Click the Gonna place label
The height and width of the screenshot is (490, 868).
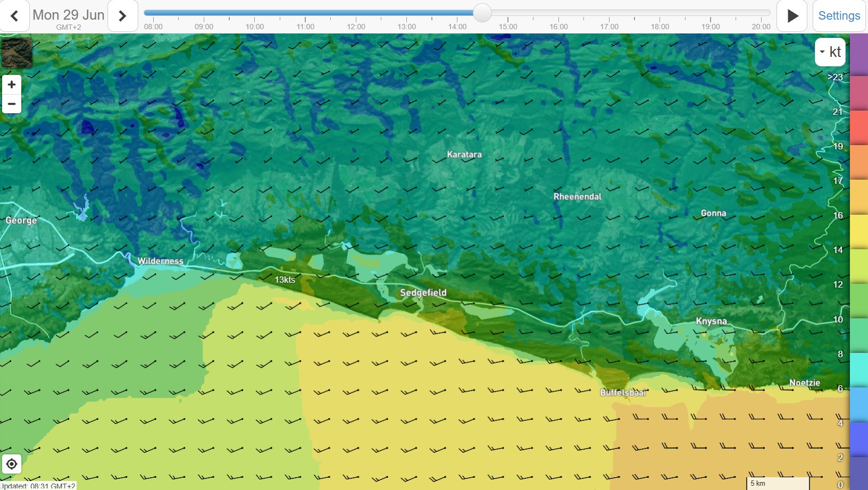[713, 213]
